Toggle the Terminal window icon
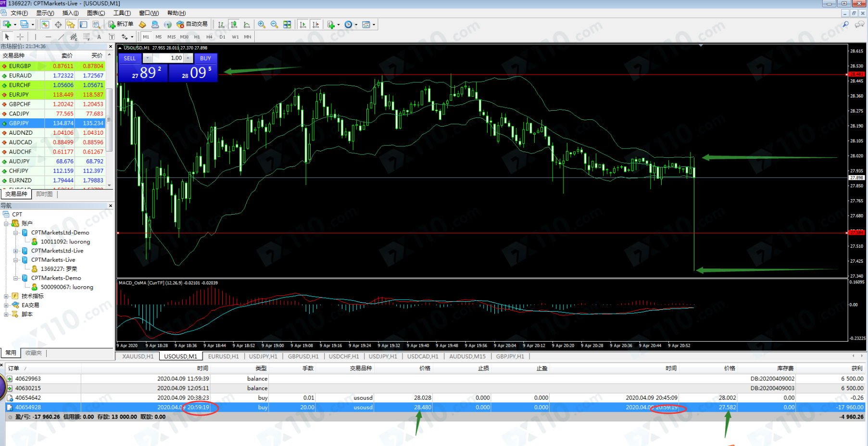This screenshot has width=868, height=446. (84, 24)
